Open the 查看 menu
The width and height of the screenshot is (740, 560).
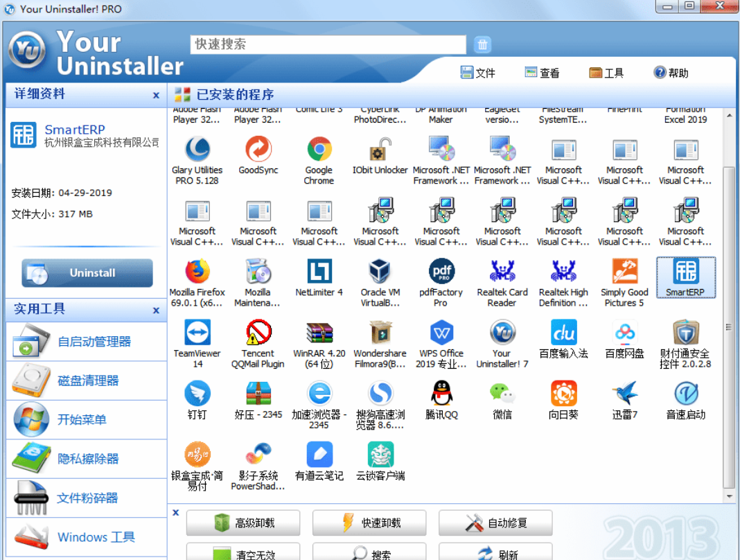[x=543, y=73]
